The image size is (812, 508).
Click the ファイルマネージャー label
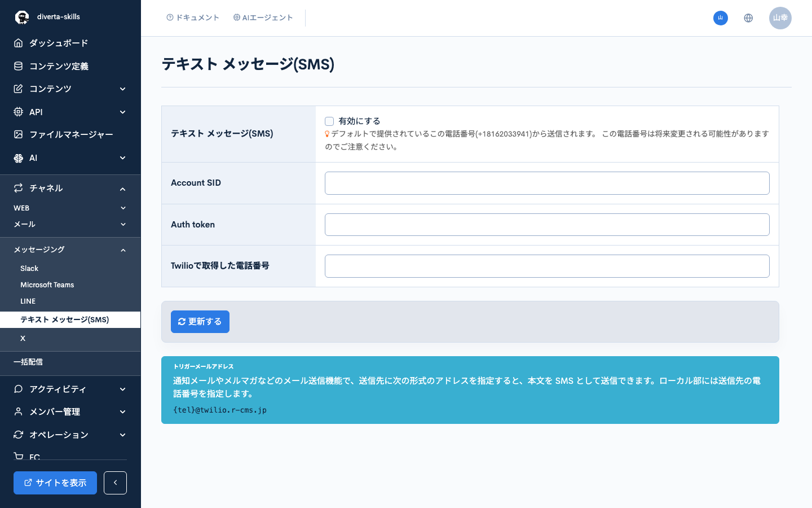pyautogui.click(x=71, y=134)
